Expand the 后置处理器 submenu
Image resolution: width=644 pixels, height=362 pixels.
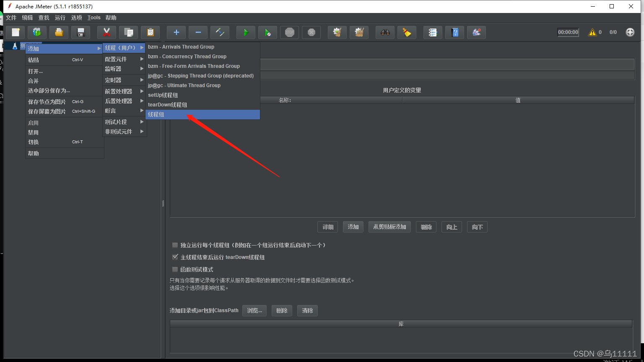[124, 101]
